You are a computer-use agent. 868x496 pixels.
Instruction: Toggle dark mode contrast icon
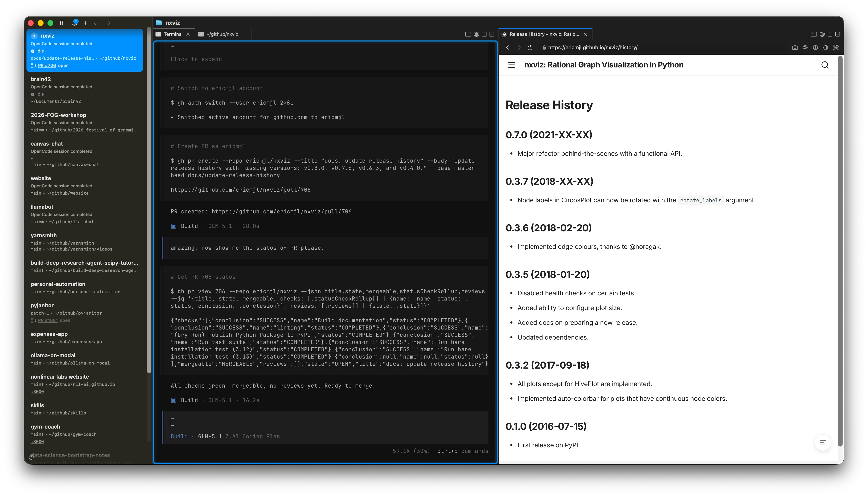(826, 48)
